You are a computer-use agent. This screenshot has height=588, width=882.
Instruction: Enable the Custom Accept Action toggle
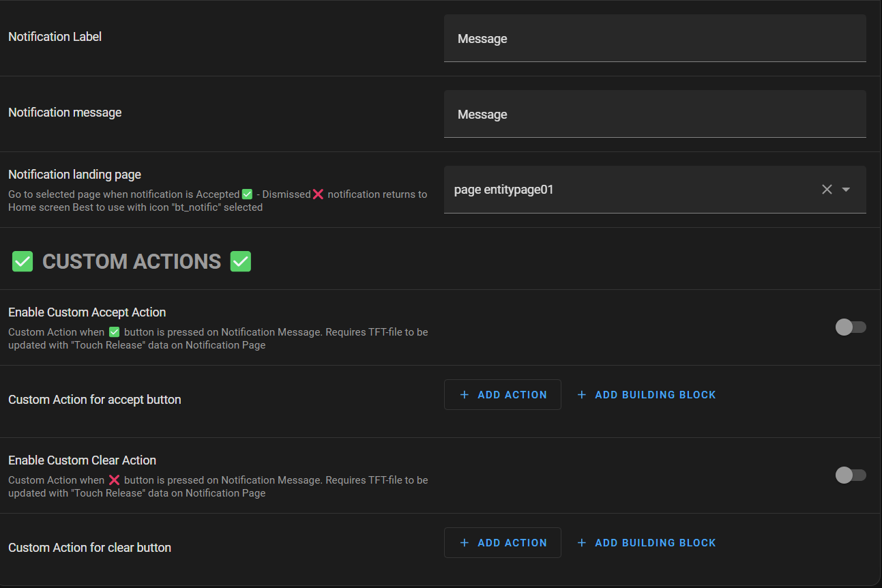click(x=850, y=327)
